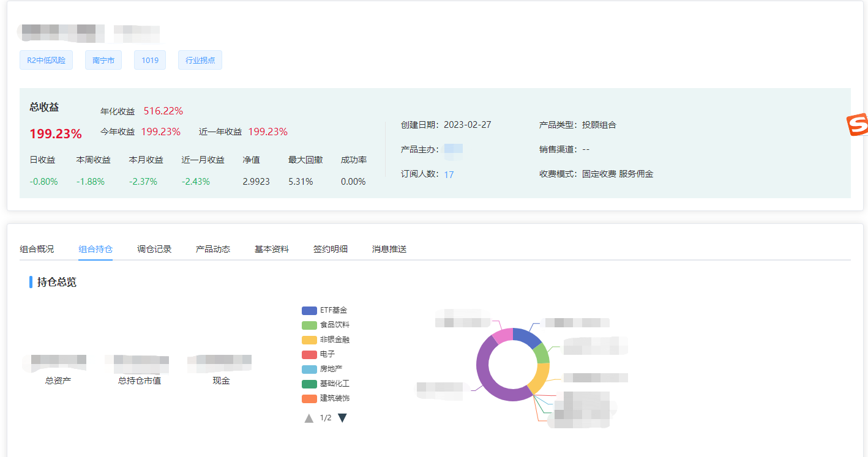
Task: Click the green donut chart segment
Action: (541, 354)
